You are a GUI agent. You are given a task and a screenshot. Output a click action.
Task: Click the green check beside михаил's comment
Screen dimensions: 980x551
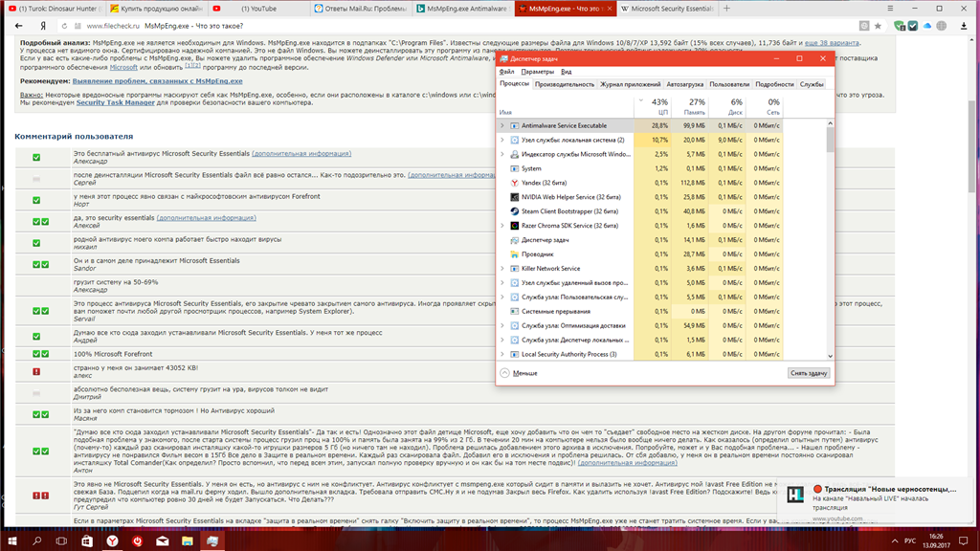(36, 243)
